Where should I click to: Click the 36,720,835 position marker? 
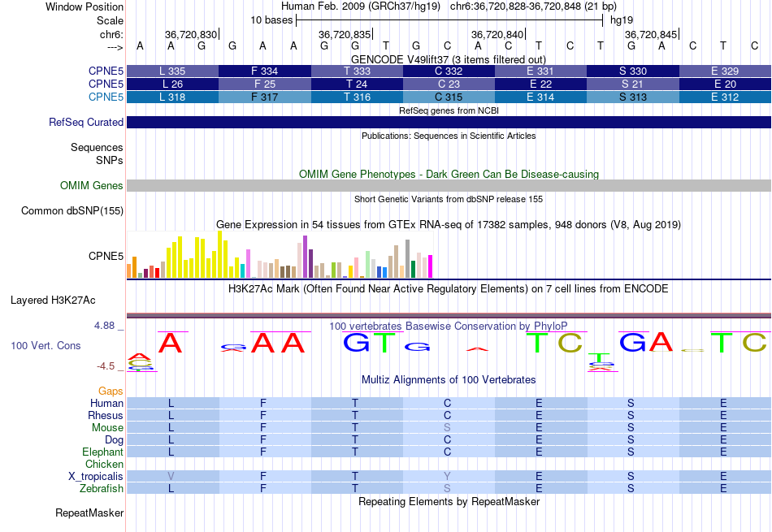pyautogui.click(x=345, y=34)
